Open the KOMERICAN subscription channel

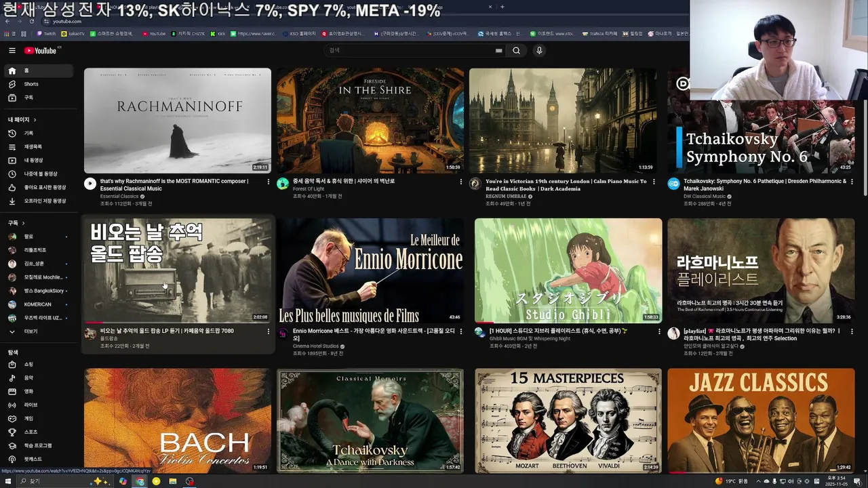pyautogui.click(x=39, y=304)
